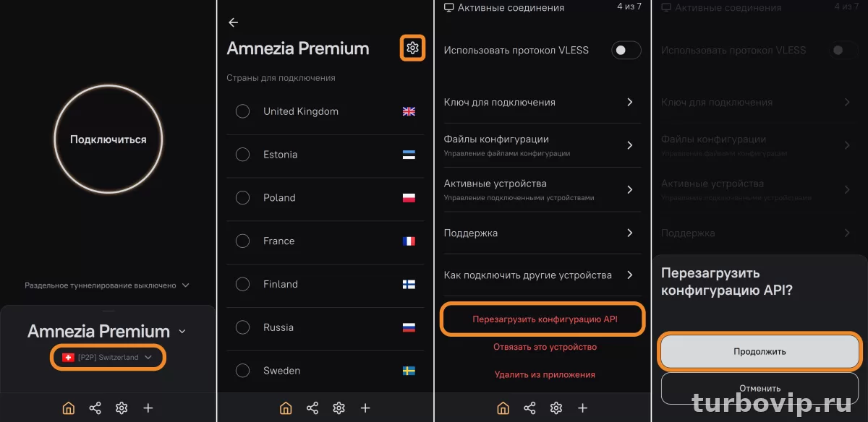Click the Sweden flag icon in the country list
The width and height of the screenshot is (868, 422).
[409, 371]
